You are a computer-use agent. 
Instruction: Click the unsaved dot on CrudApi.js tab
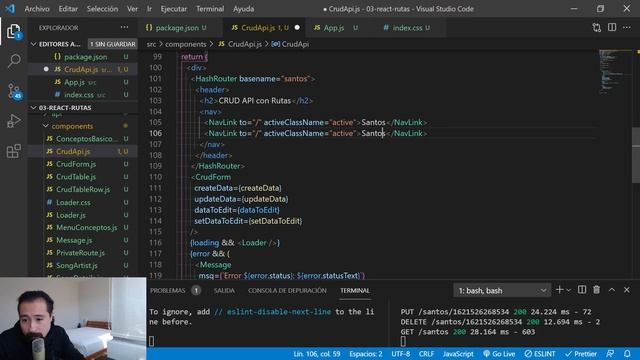[297, 28]
